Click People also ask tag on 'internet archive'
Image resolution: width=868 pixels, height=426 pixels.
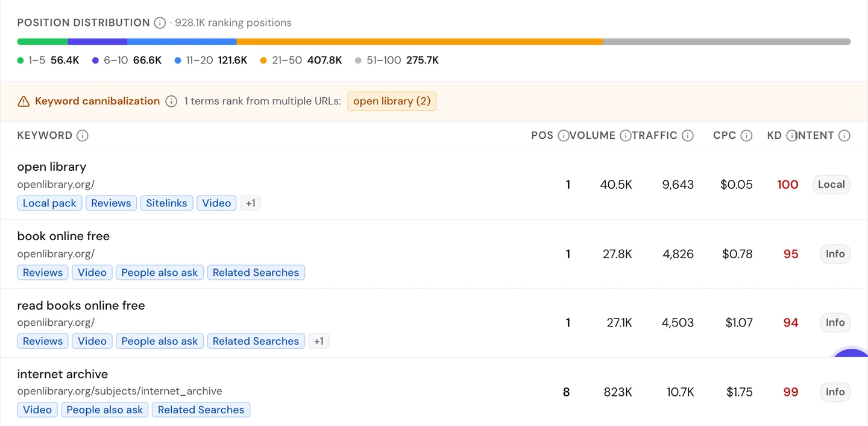click(105, 410)
